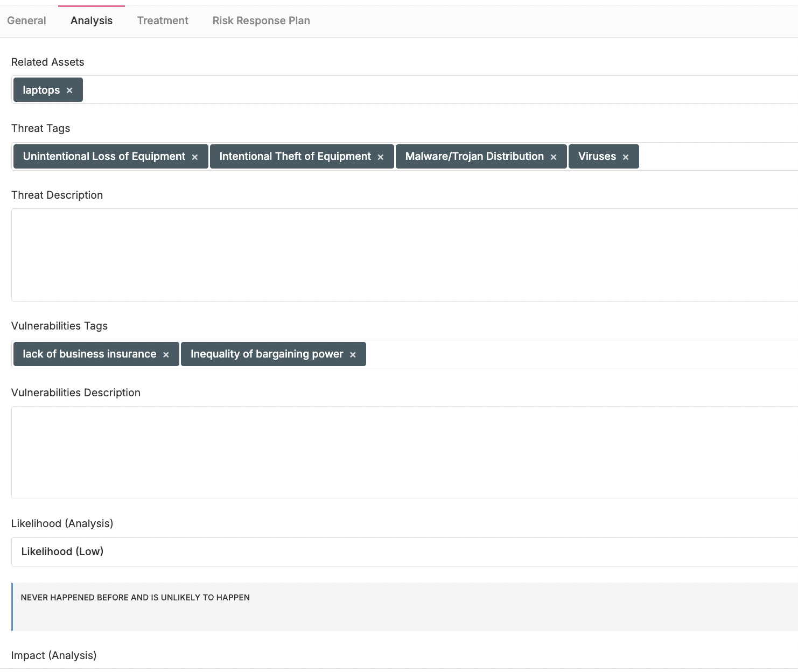Open the Treatment tab
This screenshot has width=798, height=672.
163,20
